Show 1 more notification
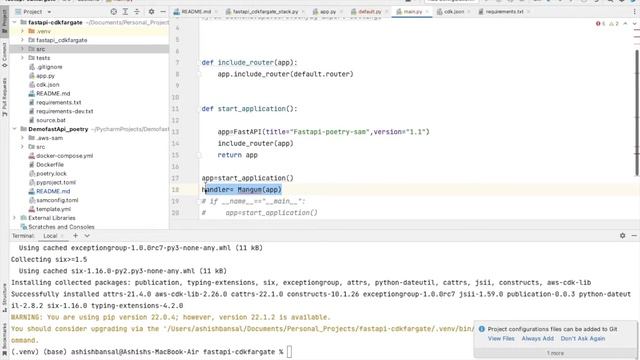Image resolution: width=640 pixels, height=360 pixels. click(556, 353)
